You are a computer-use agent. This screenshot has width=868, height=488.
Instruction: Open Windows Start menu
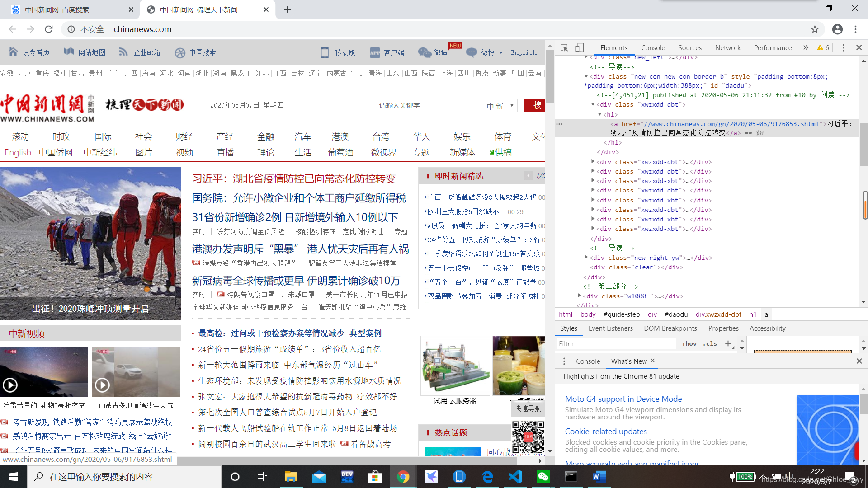click(x=14, y=477)
